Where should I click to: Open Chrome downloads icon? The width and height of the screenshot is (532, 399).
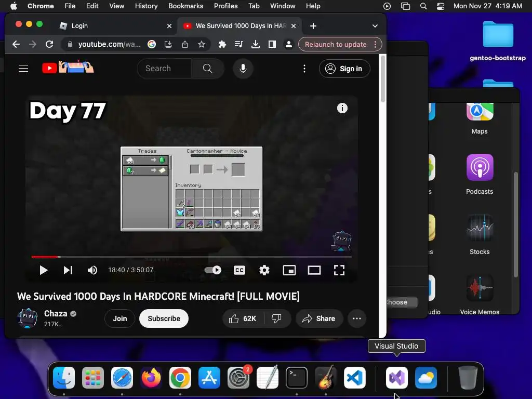point(256,45)
